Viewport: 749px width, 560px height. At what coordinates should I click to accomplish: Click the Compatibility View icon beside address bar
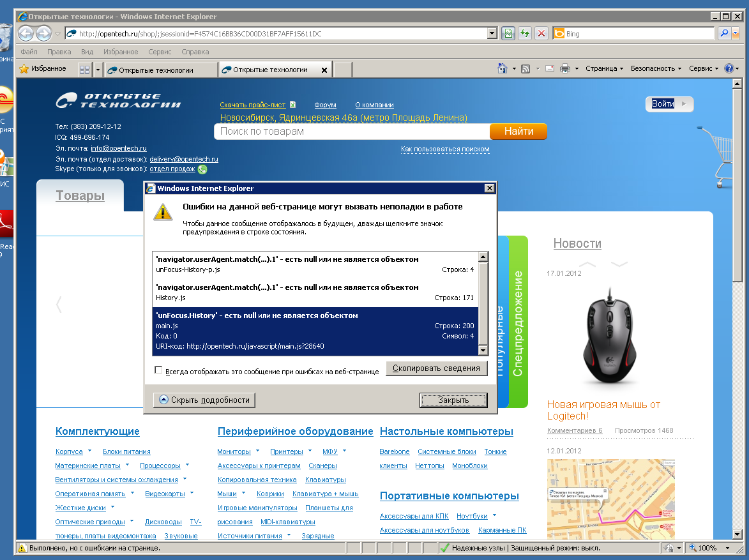(508, 33)
